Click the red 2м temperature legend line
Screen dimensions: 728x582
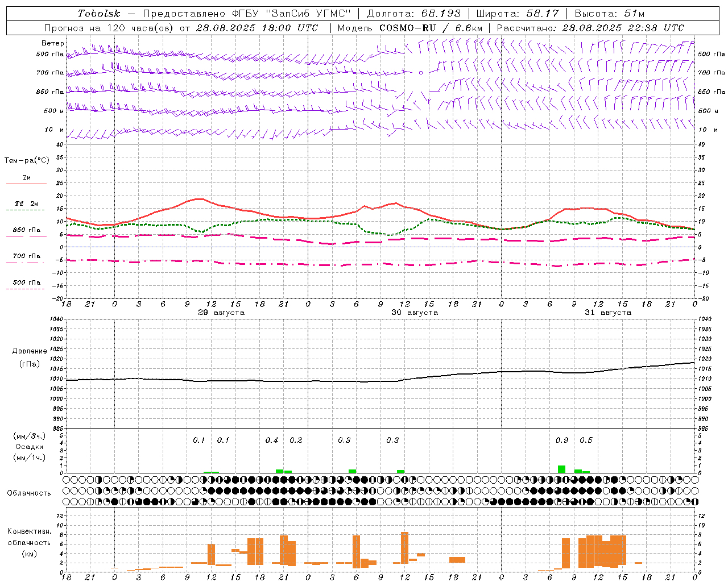point(26,184)
